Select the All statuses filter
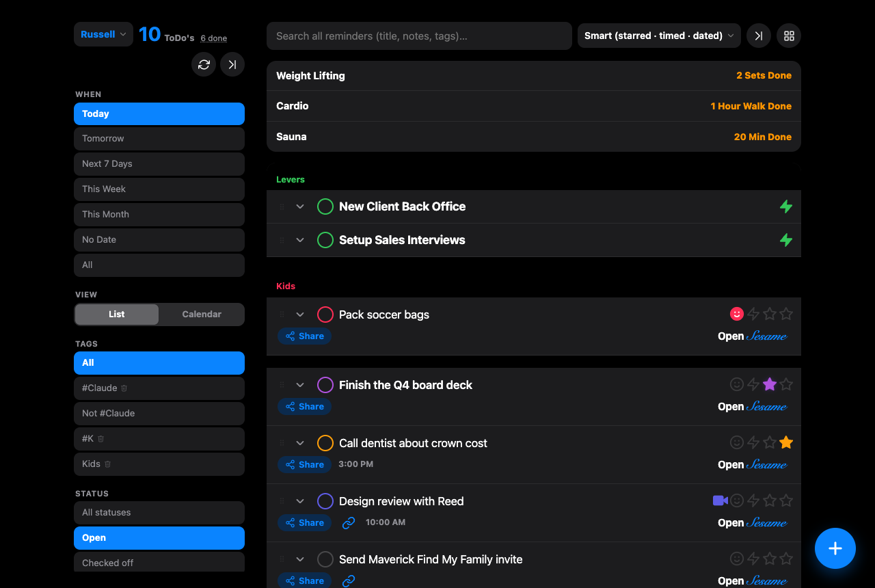This screenshot has width=875, height=588. point(159,513)
